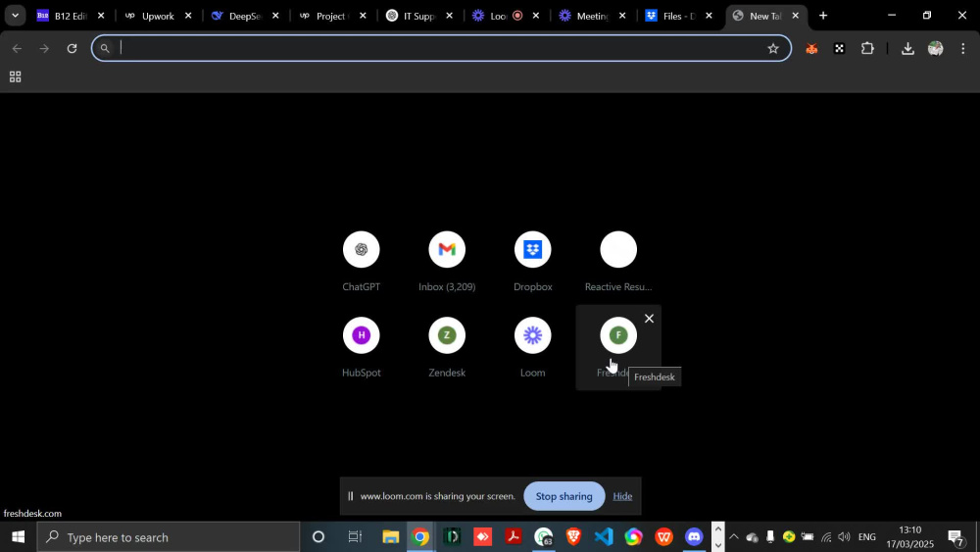
Task: Open Cortana circle on taskbar
Action: 318,537
